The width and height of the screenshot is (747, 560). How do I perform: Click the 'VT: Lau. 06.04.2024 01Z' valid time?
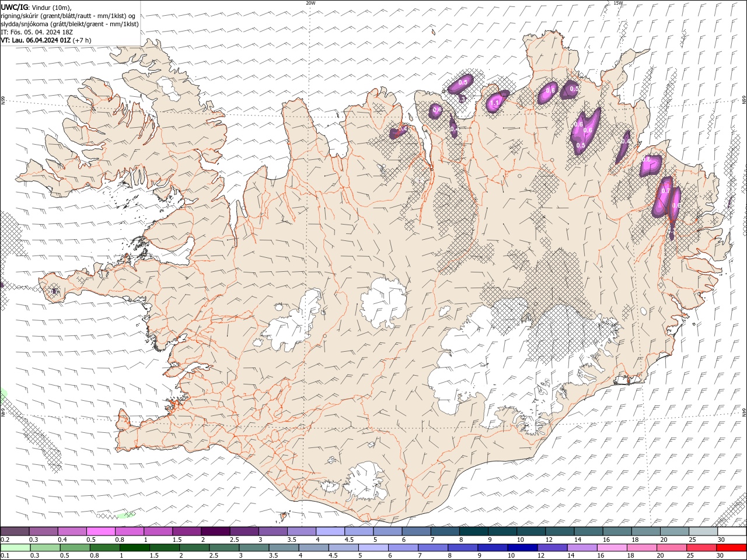click(36, 40)
